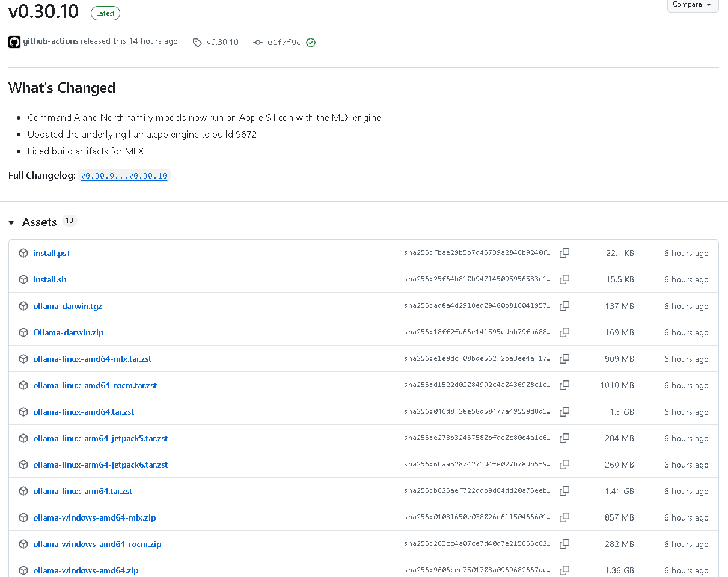Copy sha256 hash for Ollama-darwin.zip
The height and width of the screenshot is (577, 728).
coord(564,332)
